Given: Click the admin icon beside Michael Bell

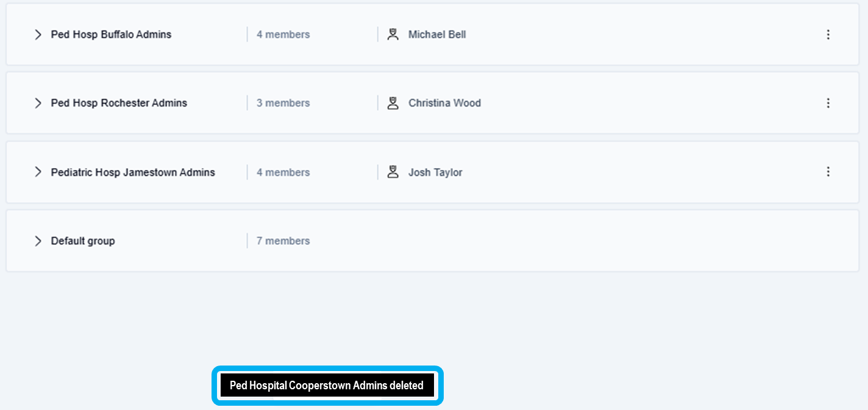Looking at the screenshot, I should 393,35.
